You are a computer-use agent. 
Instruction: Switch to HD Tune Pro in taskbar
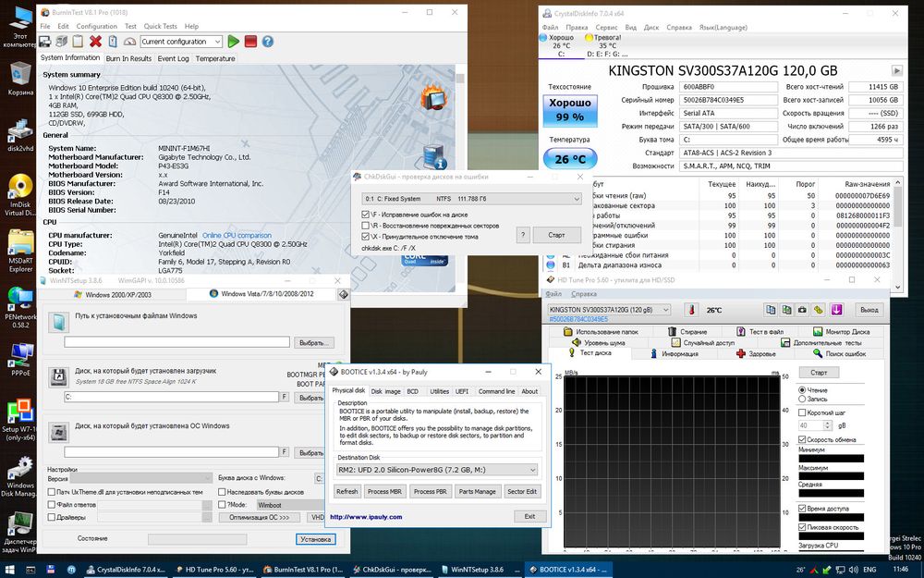pos(215,570)
